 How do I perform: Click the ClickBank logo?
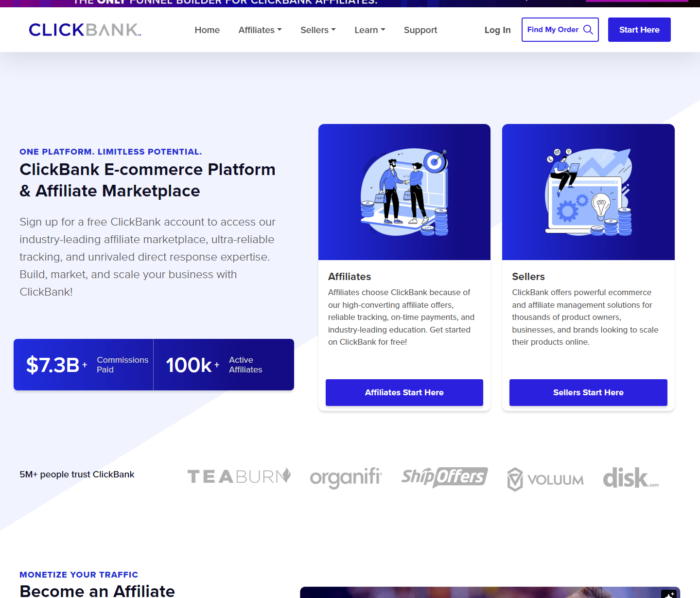coord(85,30)
